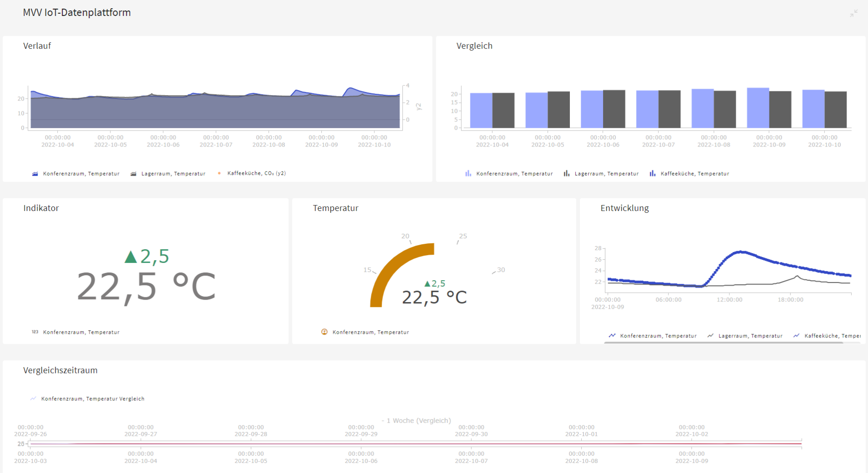The width and height of the screenshot is (868, 473).
Task: Click the large 22,5 °C indicator value
Action: pos(146,287)
